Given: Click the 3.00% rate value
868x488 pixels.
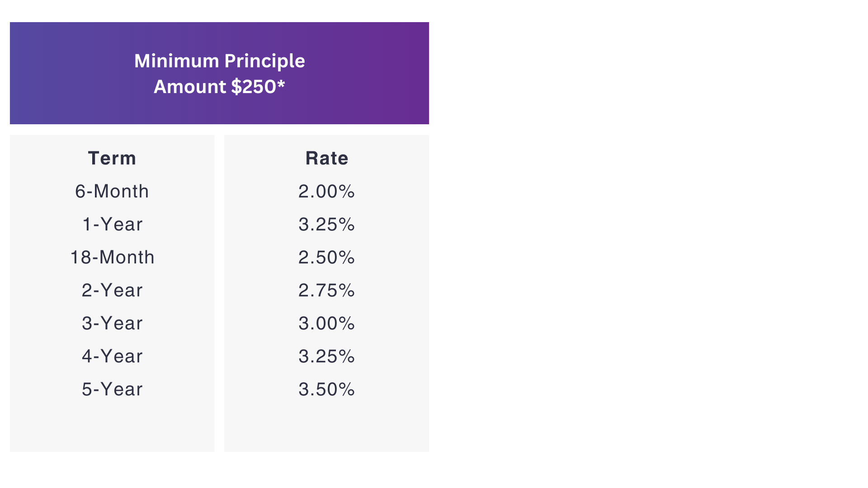Looking at the screenshot, I should [x=326, y=323].
